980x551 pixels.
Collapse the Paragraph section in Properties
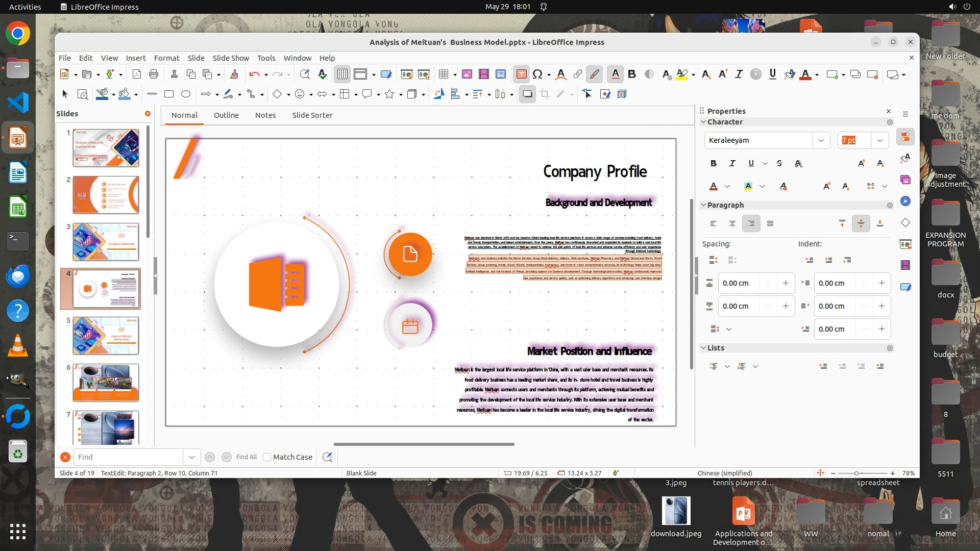[703, 205]
